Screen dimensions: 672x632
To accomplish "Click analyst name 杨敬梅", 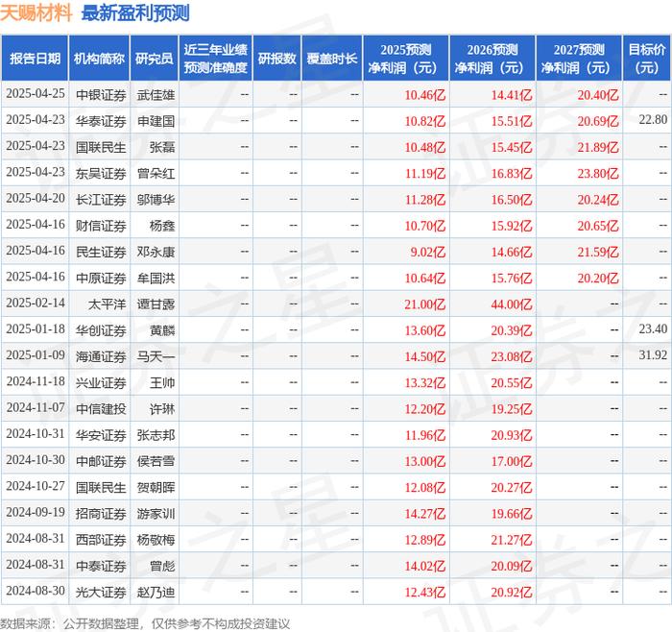I will pos(156,540).
